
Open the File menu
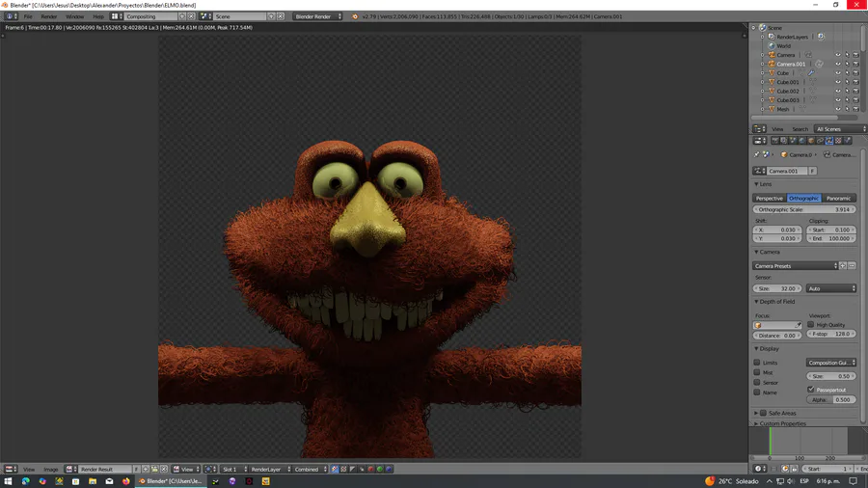(x=28, y=16)
